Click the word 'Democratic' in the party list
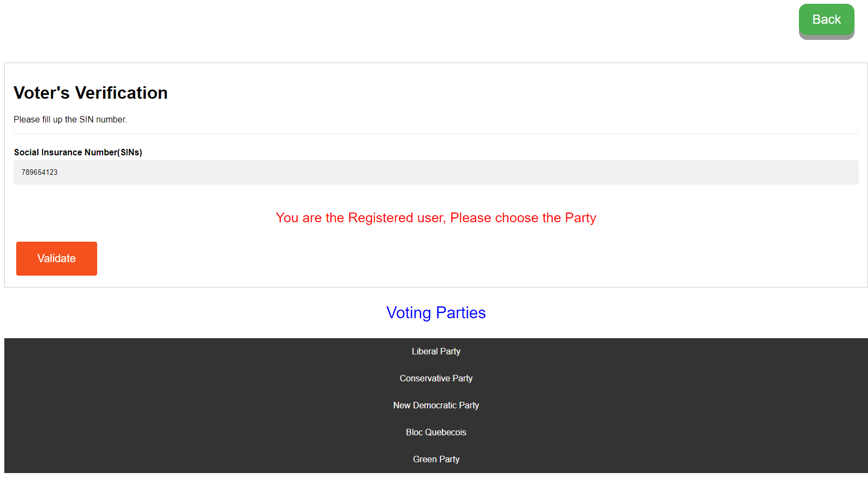The width and height of the screenshot is (868, 486). coord(435,406)
